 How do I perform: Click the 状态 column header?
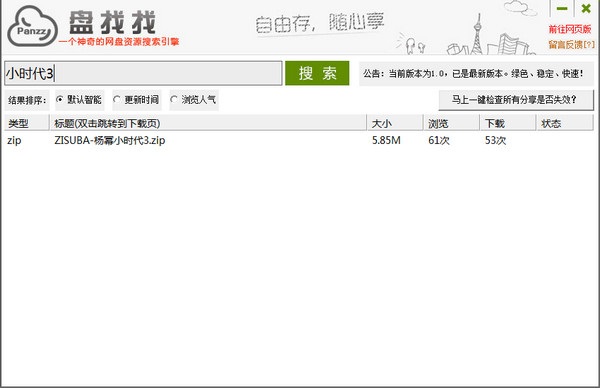point(565,124)
